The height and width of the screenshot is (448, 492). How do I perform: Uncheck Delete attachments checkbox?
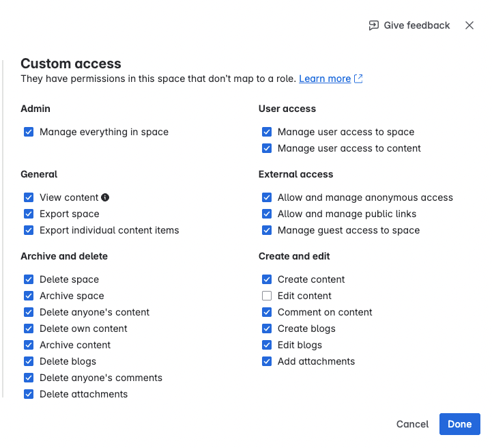point(29,394)
